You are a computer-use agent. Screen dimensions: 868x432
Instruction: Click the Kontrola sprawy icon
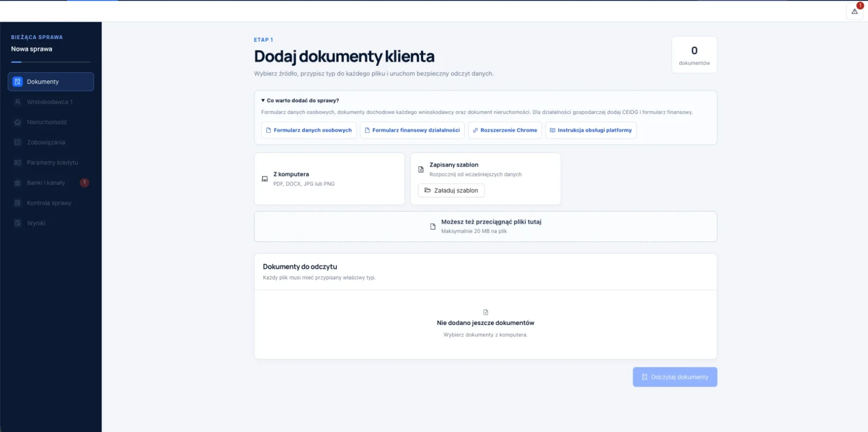pos(17,203)
